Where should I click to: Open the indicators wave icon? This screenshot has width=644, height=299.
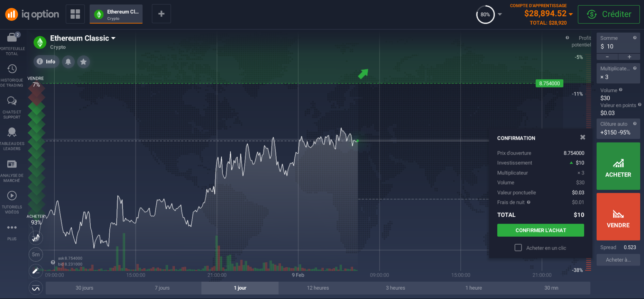click(36, 288)
